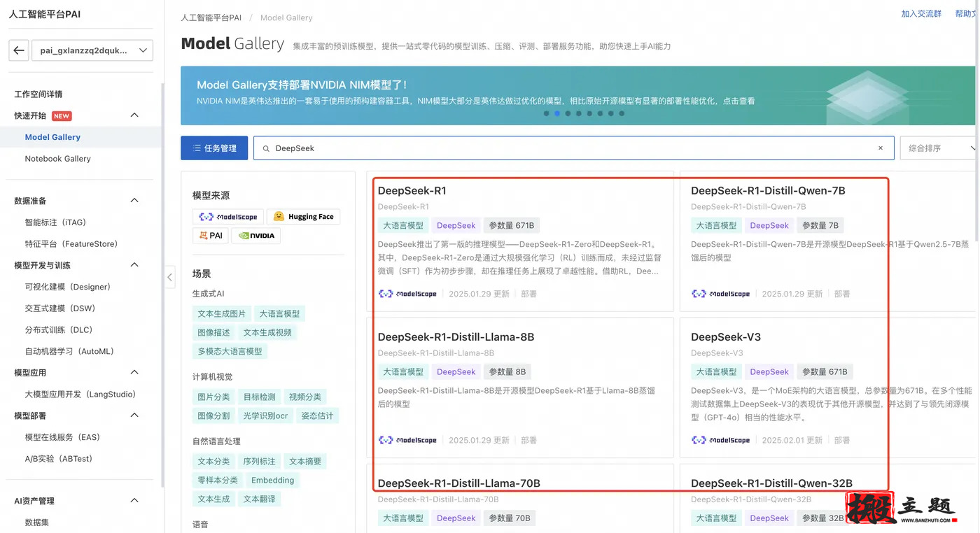Click the NVIDIA NIM banner
The height and width of the screenshot is (533, 980).
[x=577, y=96]
